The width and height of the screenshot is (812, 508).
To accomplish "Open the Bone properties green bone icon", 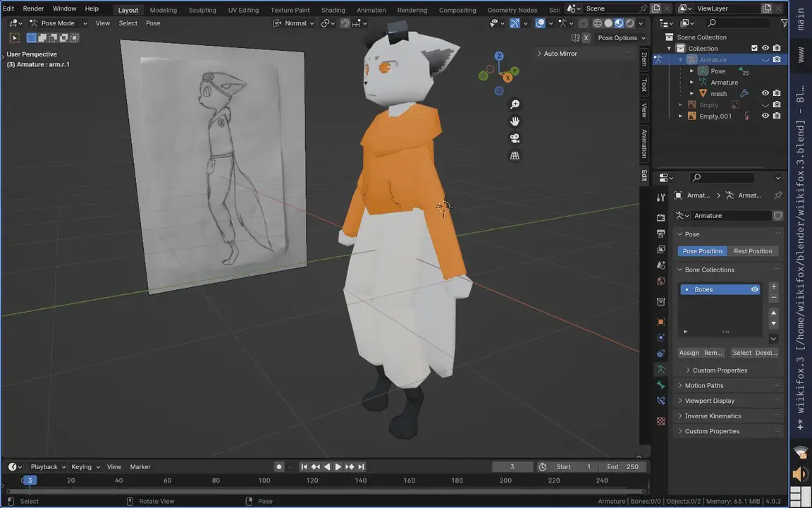I will [x=660, y=385].
